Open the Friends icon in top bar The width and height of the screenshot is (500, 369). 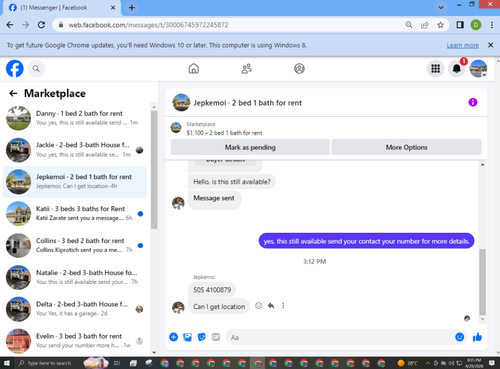click(246, 69)
